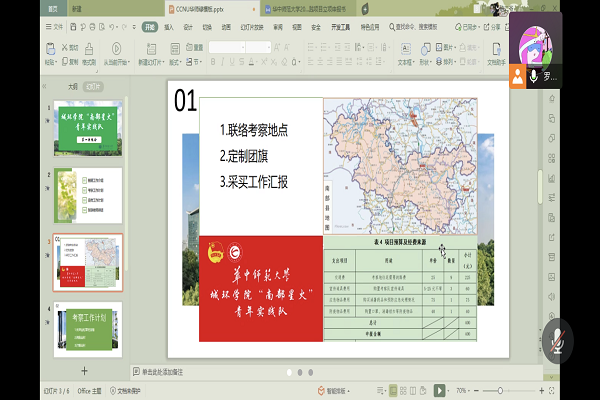Click the Print Preview icon in quick toolbar

(102, 27)
